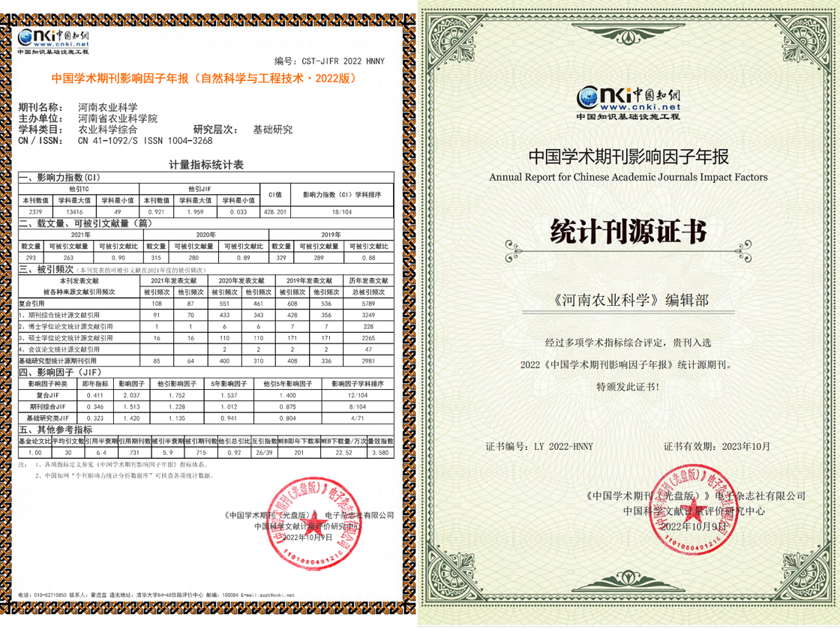The width and height of the screenshot is (840, 629).
Task: Click section heading 二、载文量、可被引文献量
Action: (85, 223)
